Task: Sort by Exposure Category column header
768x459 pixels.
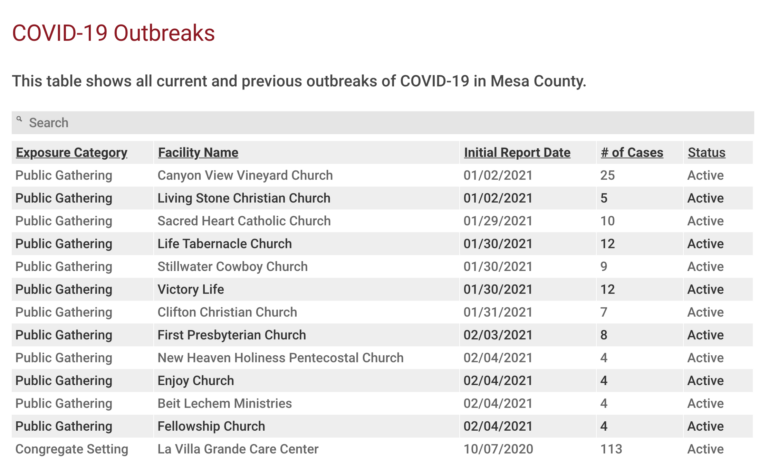Action: click(x=72, y=152)
